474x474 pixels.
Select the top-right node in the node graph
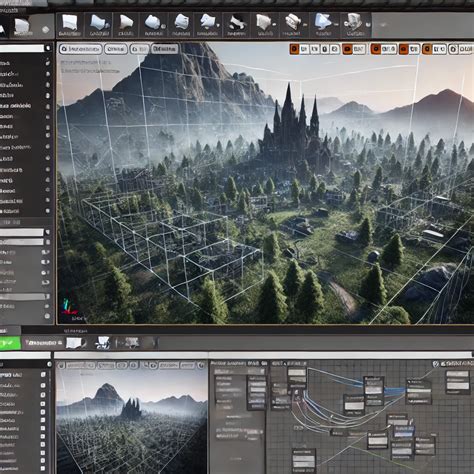click(458, 382)
